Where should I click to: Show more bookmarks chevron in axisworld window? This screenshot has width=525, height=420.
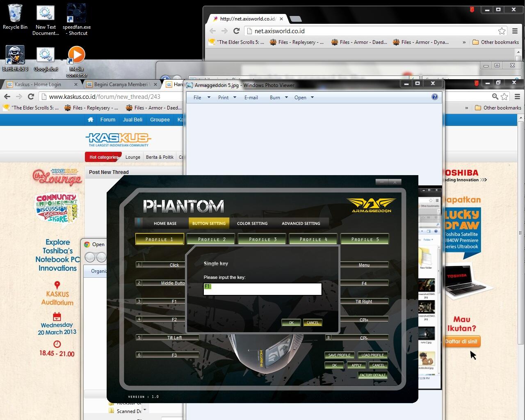click(x=464, y=42)
